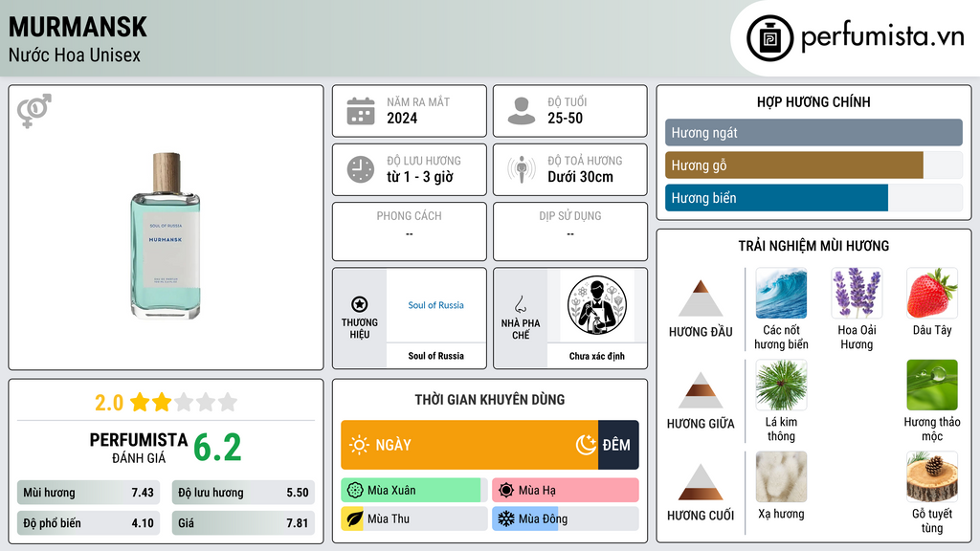Click the Hương đầu pyramid icon
This screenshot has width=980, height=551.
pyautogui.click(x=701, y=298)
